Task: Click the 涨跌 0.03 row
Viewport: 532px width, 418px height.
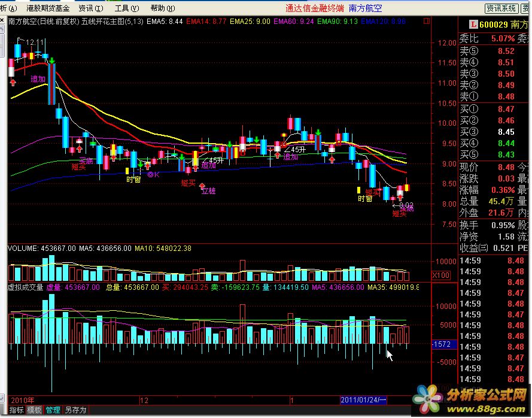Action: pyautogui.click(x=487, y=178)
